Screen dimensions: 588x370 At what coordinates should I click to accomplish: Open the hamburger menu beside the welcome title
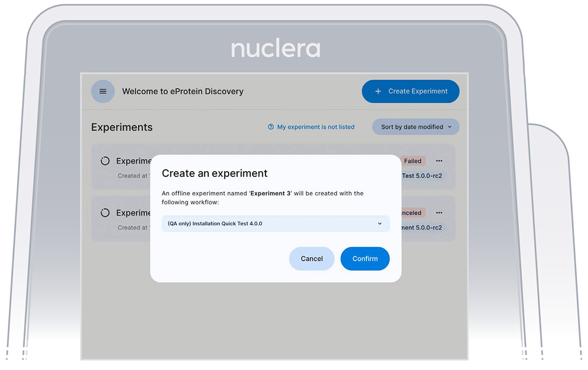pos(103,91)
